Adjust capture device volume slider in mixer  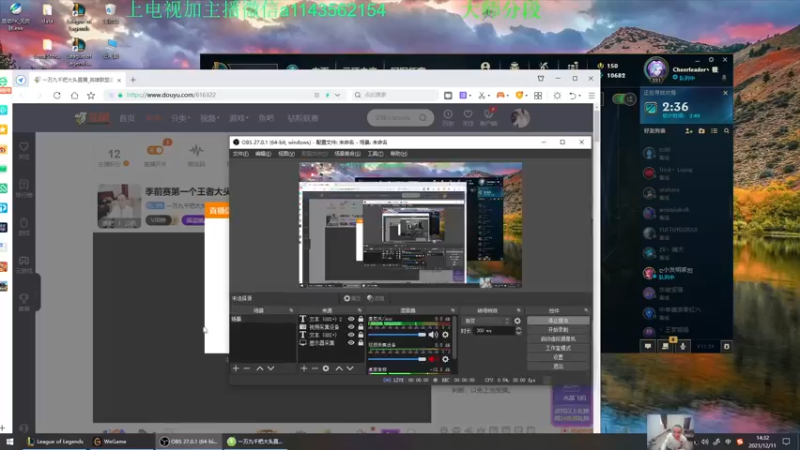pyautogui.click(x=397, y=359)
